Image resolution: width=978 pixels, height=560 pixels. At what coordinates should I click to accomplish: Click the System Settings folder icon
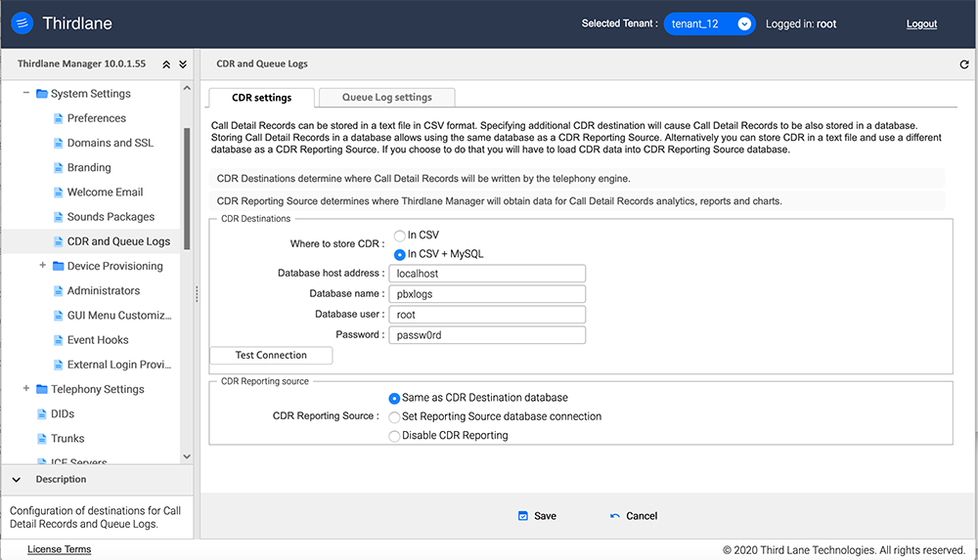(42, 94)
